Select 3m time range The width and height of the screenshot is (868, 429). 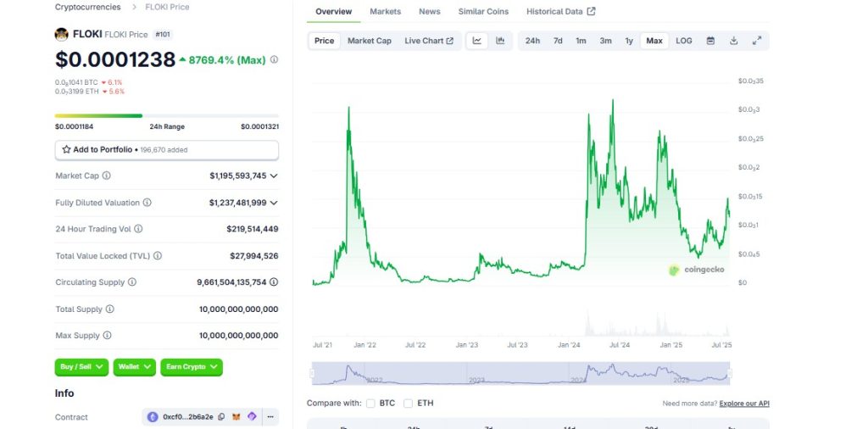pyautogui.click(x=605, y=41)
